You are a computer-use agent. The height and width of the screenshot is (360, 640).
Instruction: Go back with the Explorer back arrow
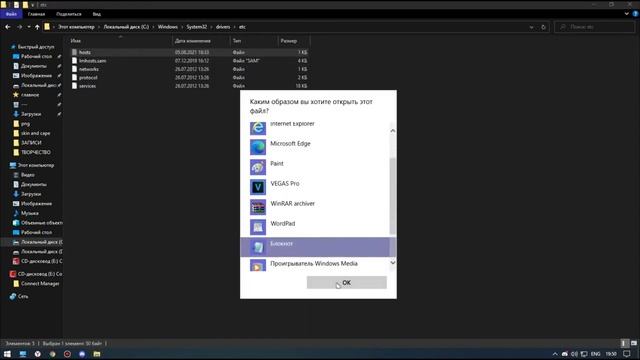[x=8, y=27]
